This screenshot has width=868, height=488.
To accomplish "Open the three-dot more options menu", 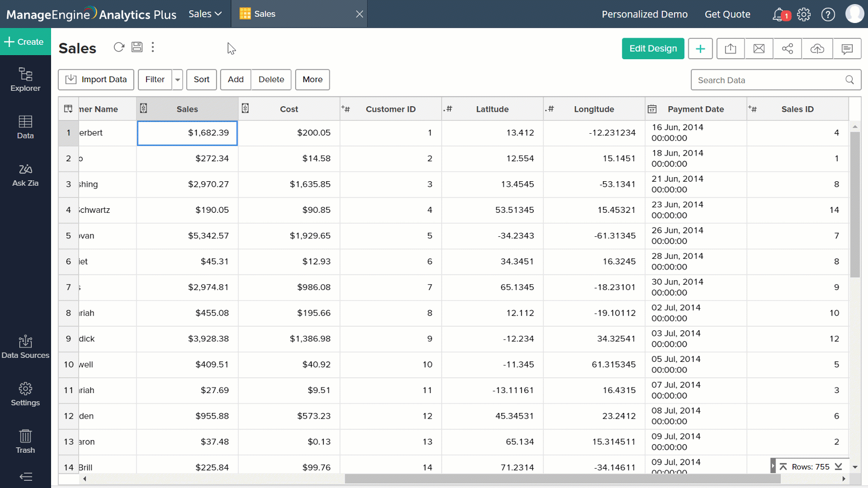I will (x=153, y=47).
